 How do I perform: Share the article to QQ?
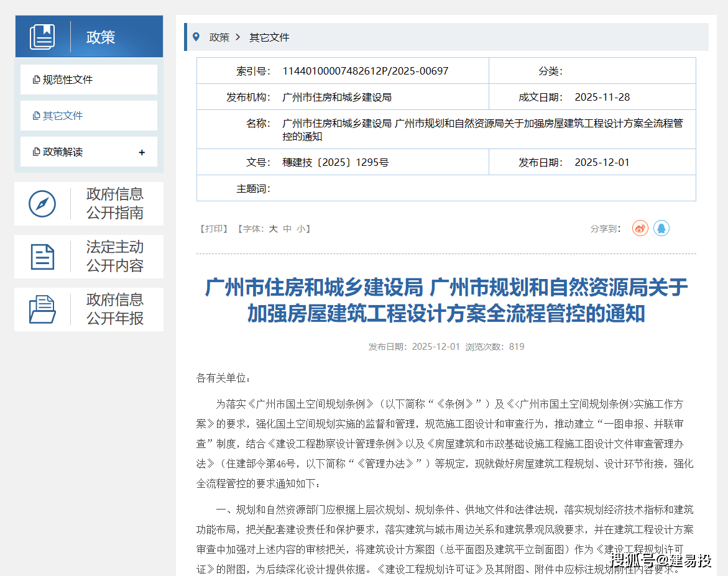pos(661,229)
